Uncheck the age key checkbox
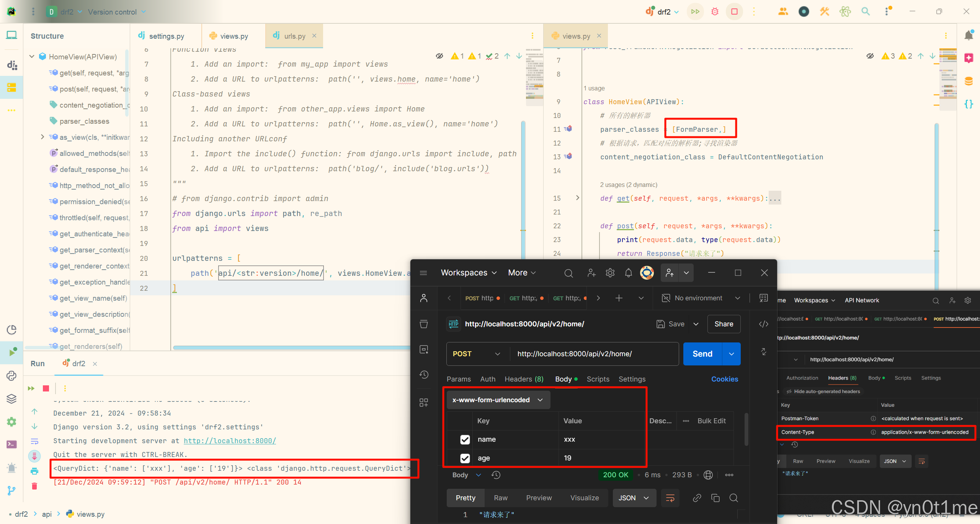 (465, 458)
